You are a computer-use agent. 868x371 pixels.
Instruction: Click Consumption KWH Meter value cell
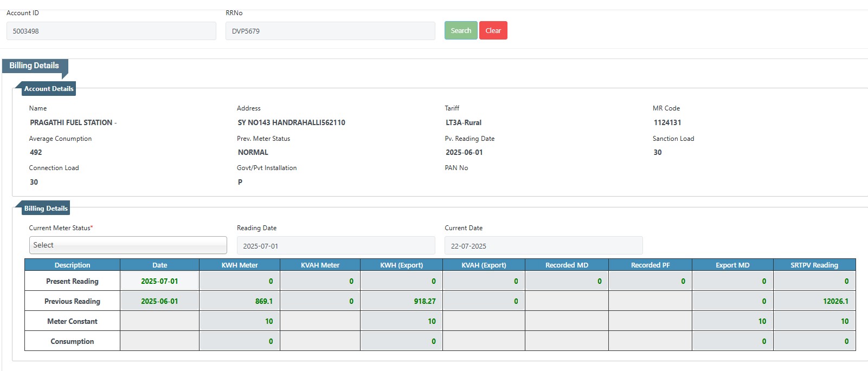[x=240, y=341]
